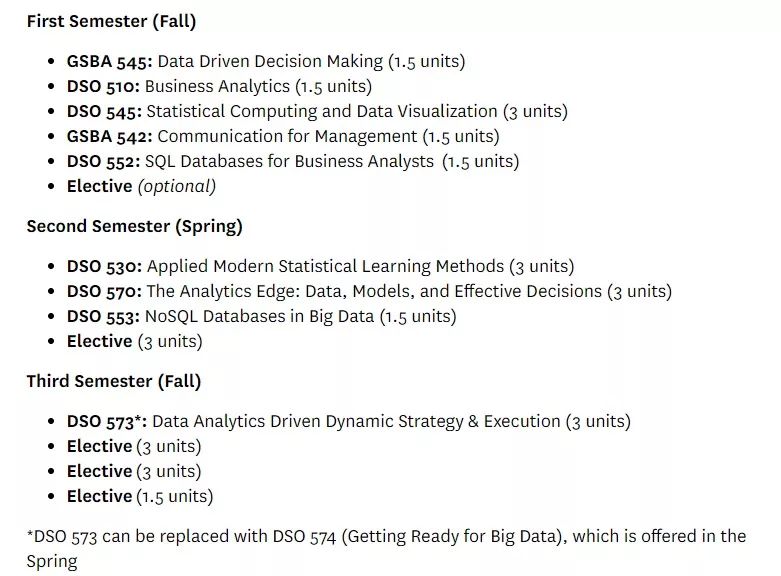The height and width of the screenshot is (576, 781).
Task: Click Applied Modern Statistical Learning Methods title
Action: [x=327, y=266]
